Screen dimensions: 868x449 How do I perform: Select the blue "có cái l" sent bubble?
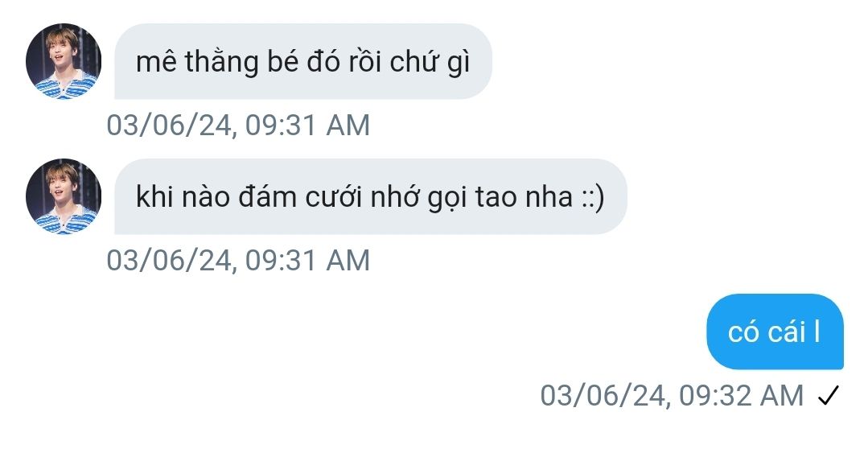coord(775,332)
